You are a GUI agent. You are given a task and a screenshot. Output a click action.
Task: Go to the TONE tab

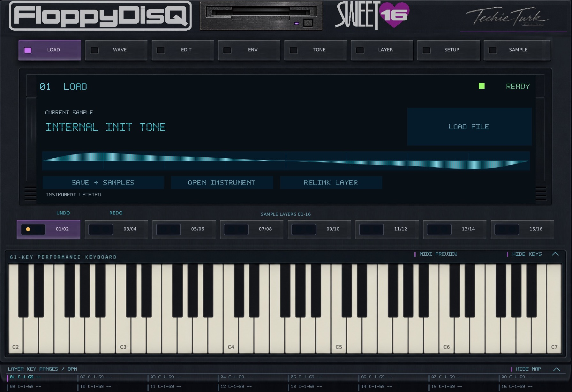pos(315,50)
